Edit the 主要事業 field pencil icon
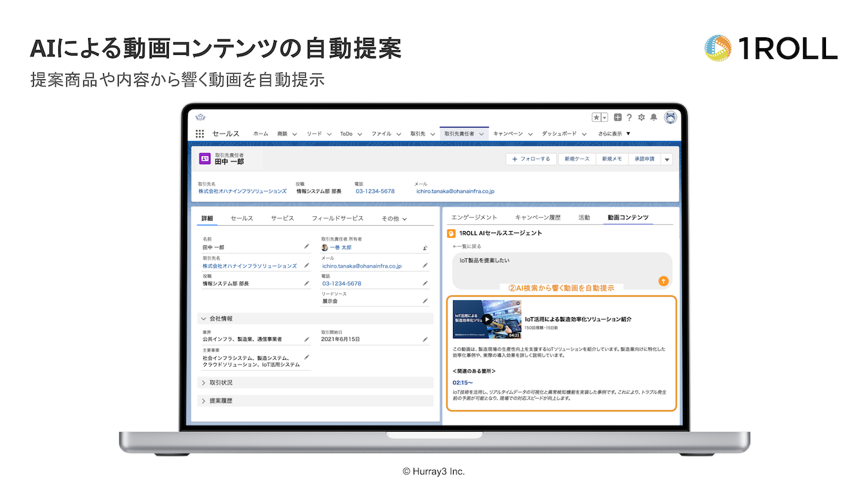Viewport: 868px width, 488px height. [x=307, y=357]
